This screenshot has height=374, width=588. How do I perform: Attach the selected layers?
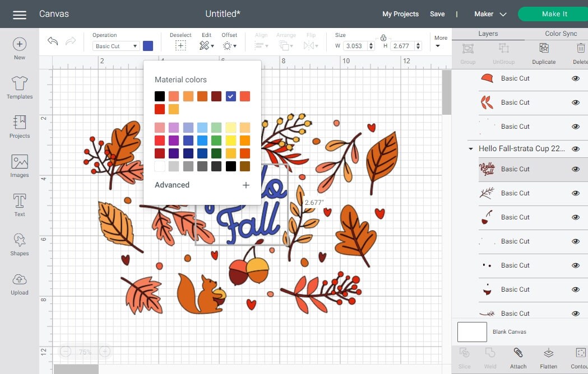coord(517,357)
